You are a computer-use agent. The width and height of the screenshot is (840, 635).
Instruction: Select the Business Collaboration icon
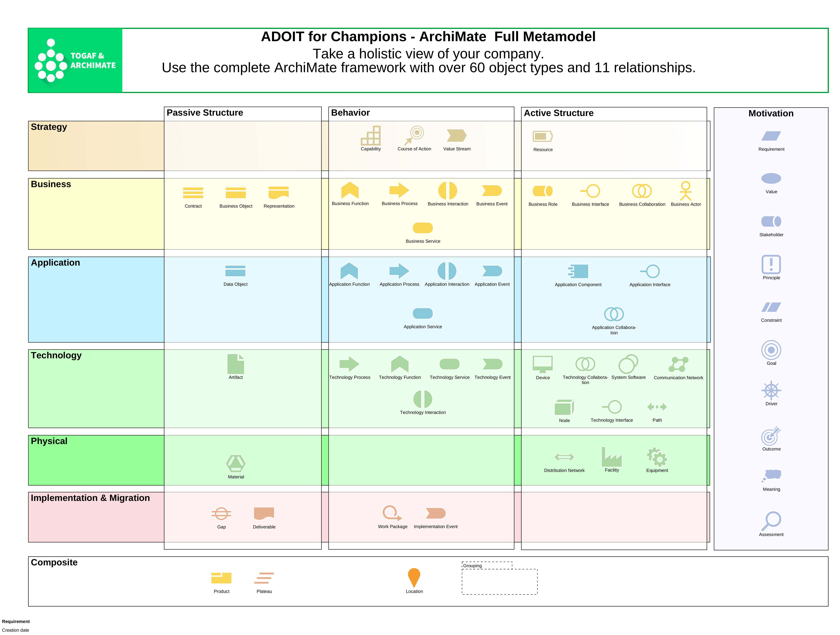642,191
